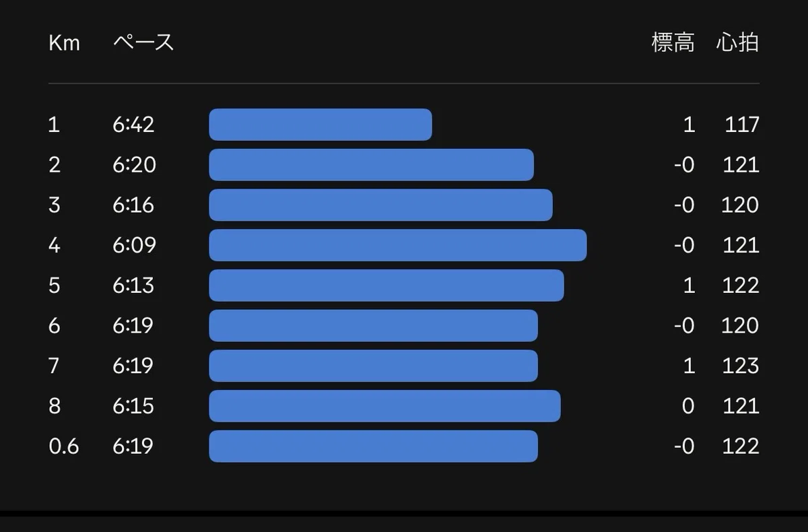
Task: Click the 6:15 pace bar for kilometer 8
Action: [x=384, y=406]
